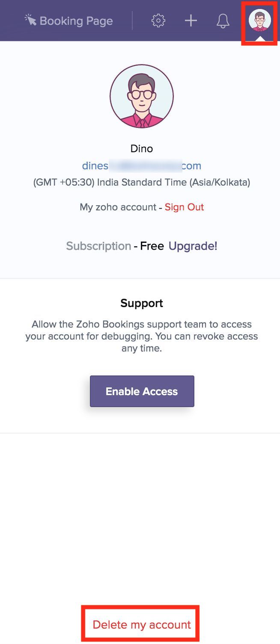Open the settings gear icon
Image resolution: width=280 pixels, height=644 pixels.
[x=158, y=21]
